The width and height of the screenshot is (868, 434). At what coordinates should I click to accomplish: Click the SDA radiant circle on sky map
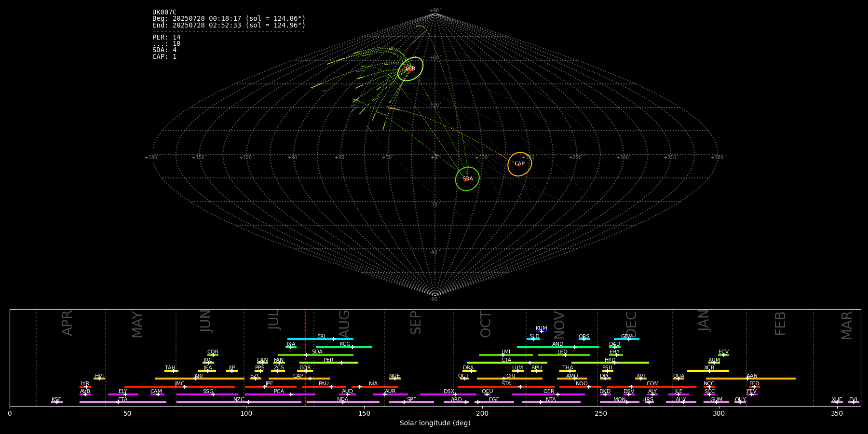click(467, 179)
